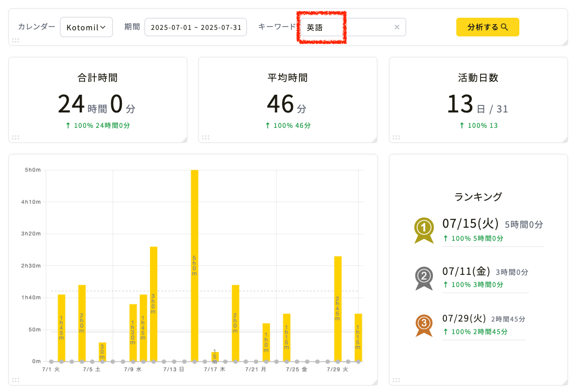Click the resize corner of the 合計時間 card

(184, 140)
